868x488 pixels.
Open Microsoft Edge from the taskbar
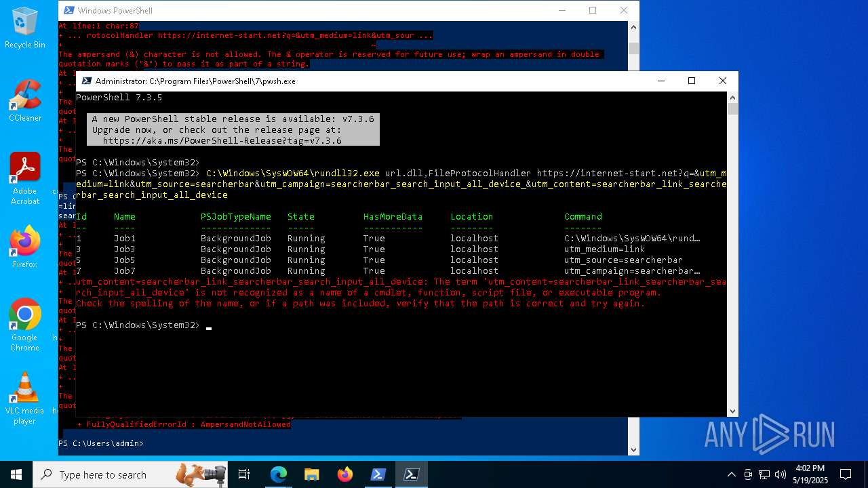click(x=279, y=474)
